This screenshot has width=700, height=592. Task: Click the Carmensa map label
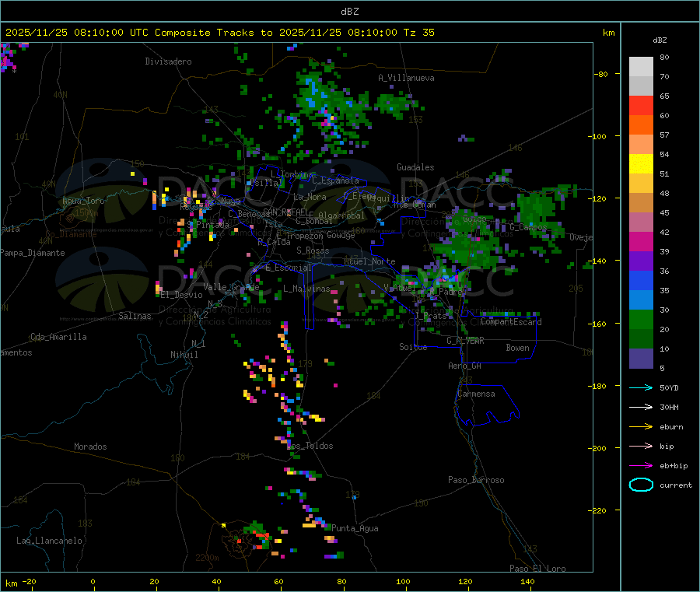(x=476, y=394)
